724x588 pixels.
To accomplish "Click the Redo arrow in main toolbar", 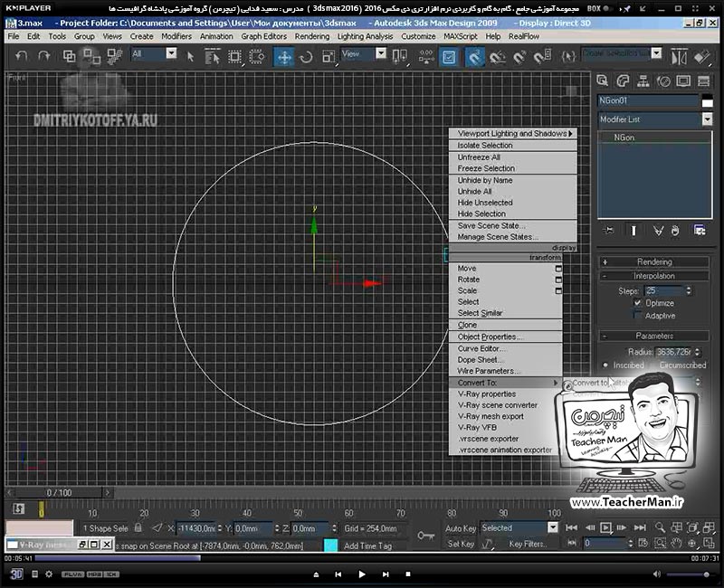I will pos(44,56).
